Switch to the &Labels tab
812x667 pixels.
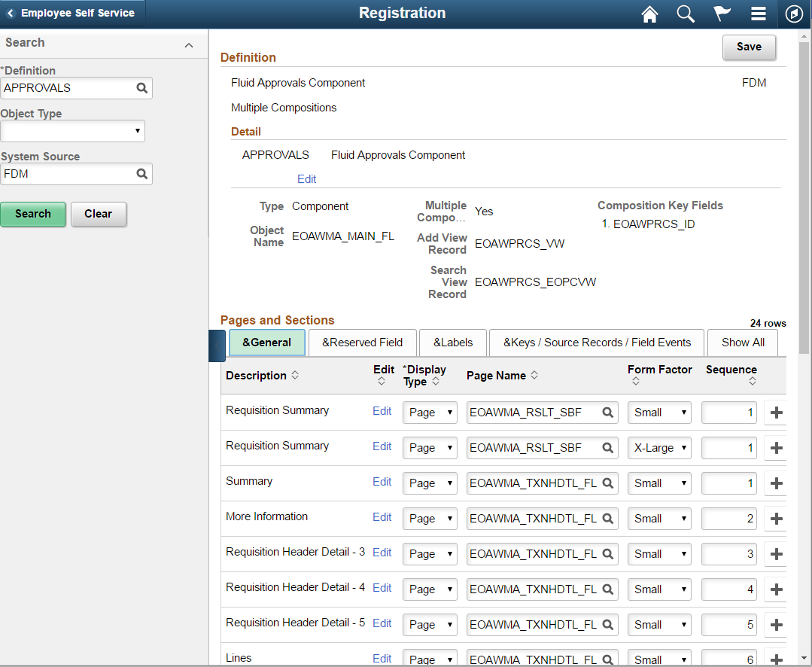(x=452, y=343)
